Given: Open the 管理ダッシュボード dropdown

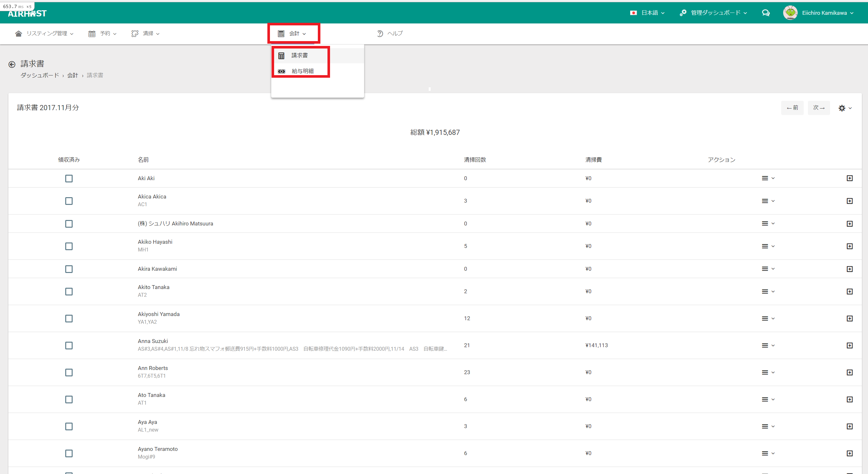Looking at the screenshot, I should (714, 13).
